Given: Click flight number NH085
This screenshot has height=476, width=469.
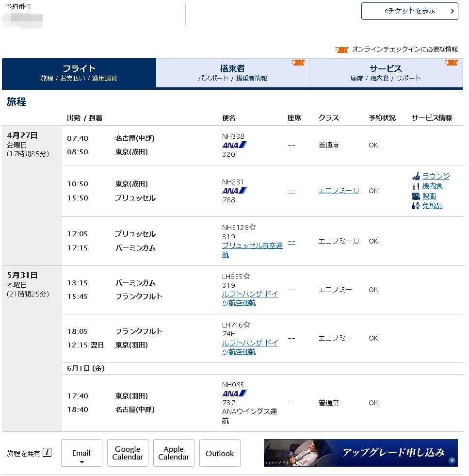Looking at the screenshot, I should (x=233, y=385).
